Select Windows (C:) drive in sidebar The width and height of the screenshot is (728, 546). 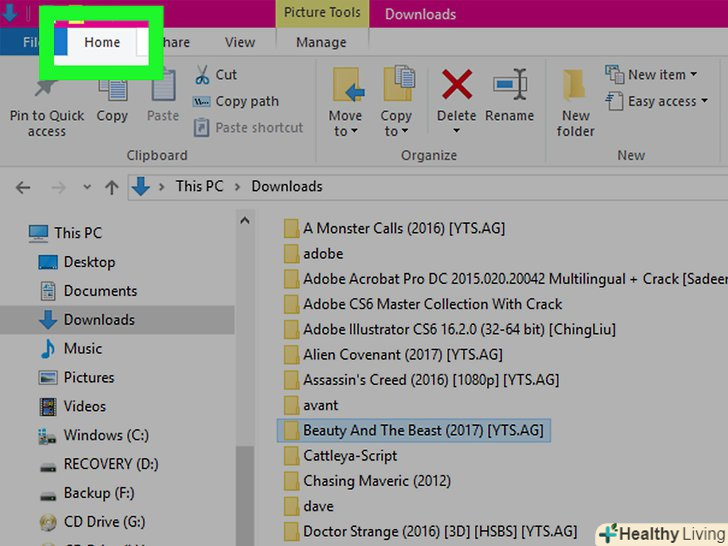point(106,435)
